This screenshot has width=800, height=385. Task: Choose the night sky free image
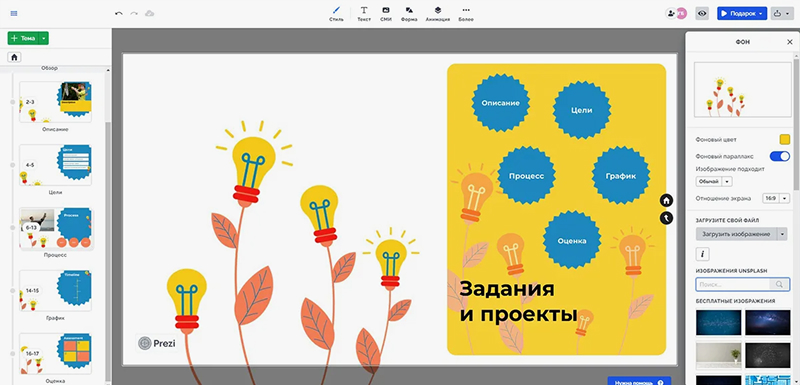tap(767, 322)
